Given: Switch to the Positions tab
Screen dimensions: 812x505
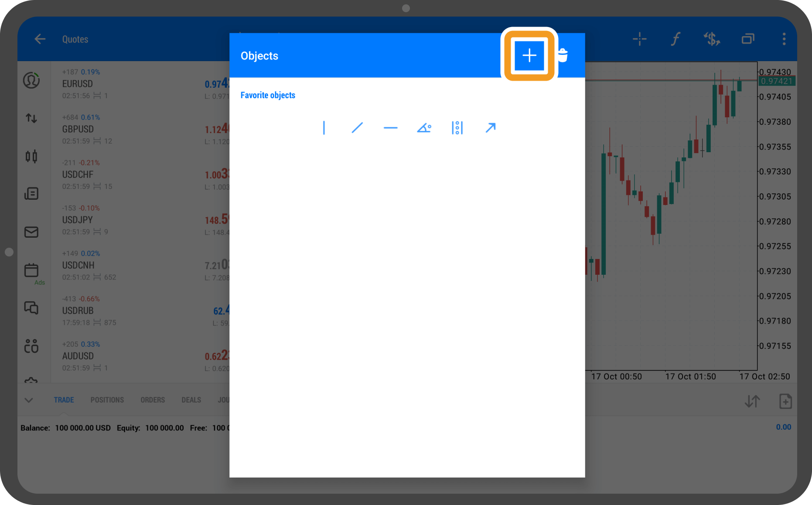Looking at the screenshot, I should 107,400.
